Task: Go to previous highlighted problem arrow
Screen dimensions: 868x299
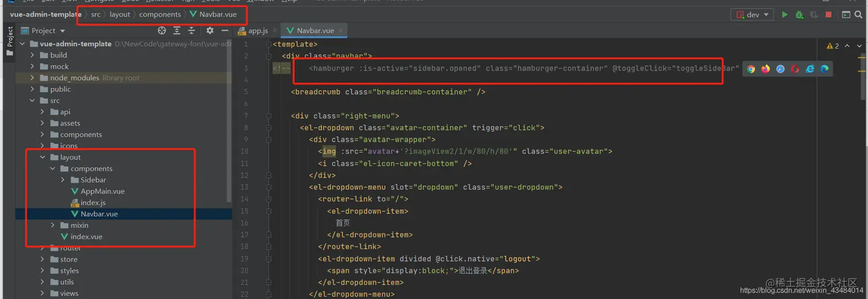Action: (x=847, y=46)
